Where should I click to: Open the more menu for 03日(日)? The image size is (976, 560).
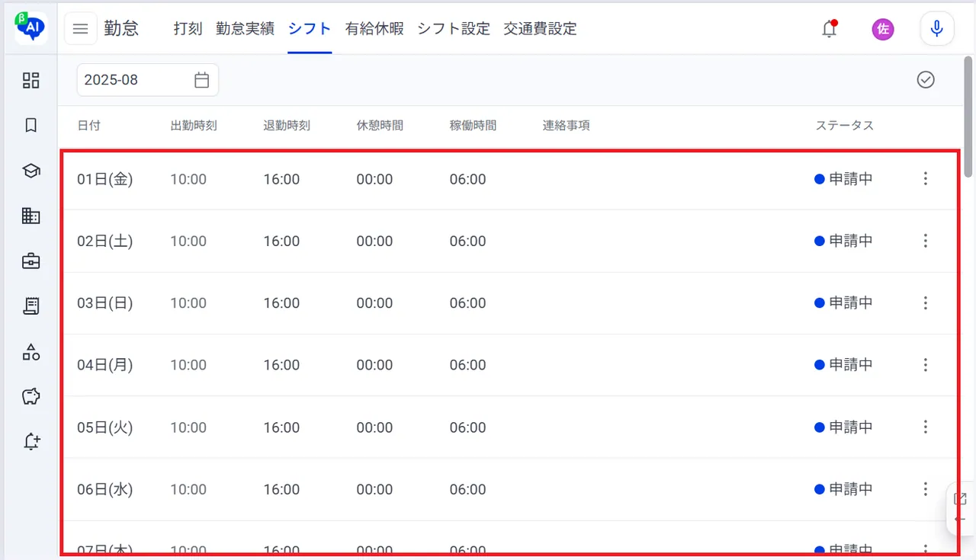[x=926, y=303]
